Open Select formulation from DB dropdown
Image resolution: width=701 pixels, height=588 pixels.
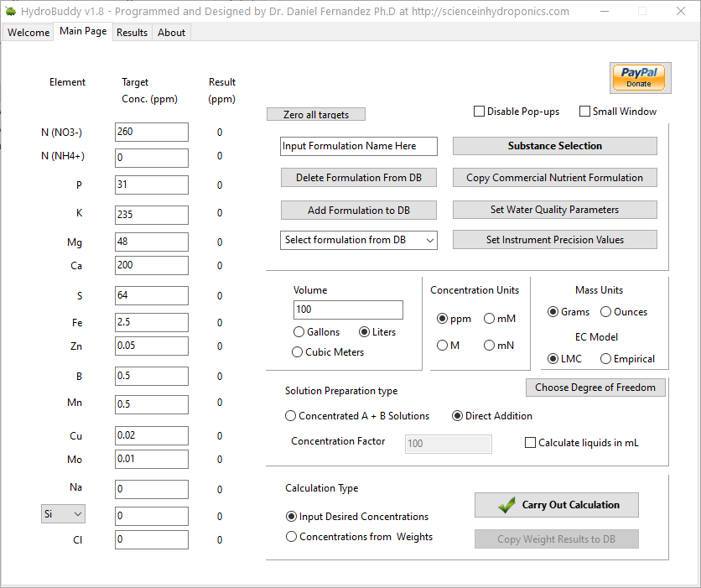359,240
